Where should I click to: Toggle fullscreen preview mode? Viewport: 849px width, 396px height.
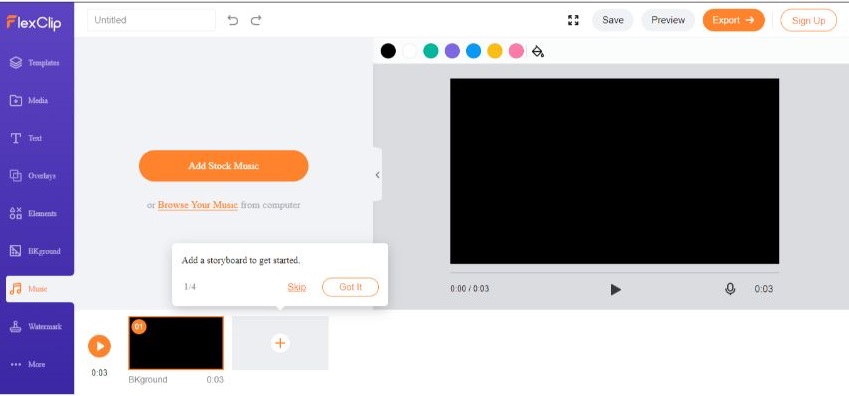point(573,20)
